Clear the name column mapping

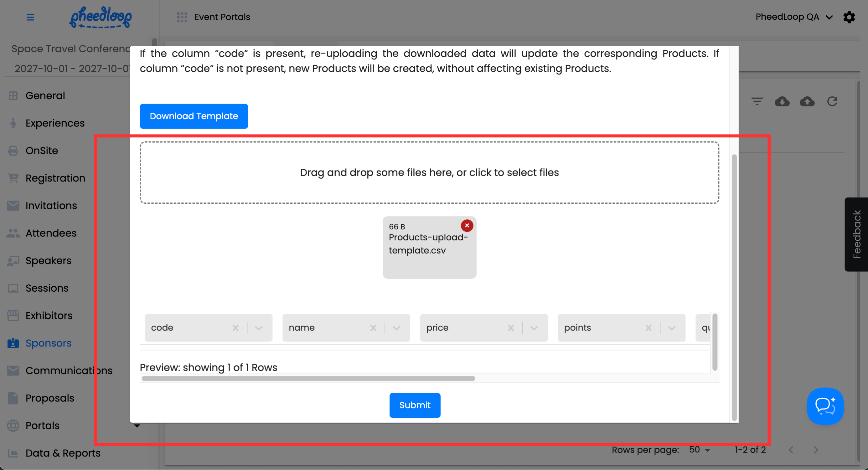pos(373,328)
